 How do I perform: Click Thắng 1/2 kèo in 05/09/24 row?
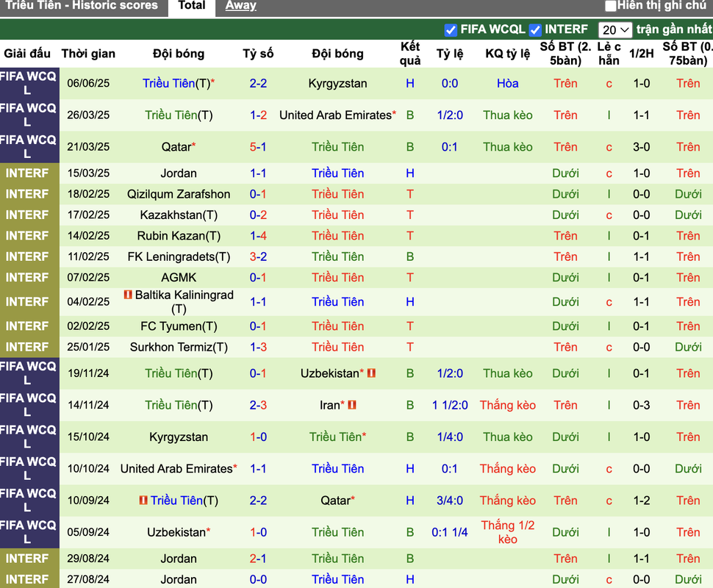pyautogui.click(x=507, y=533)
